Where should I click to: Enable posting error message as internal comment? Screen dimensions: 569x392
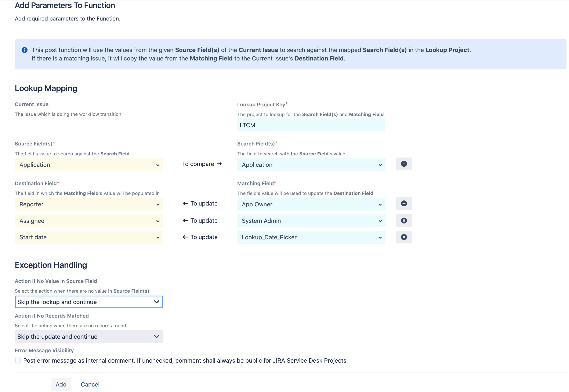coord(18,360)
